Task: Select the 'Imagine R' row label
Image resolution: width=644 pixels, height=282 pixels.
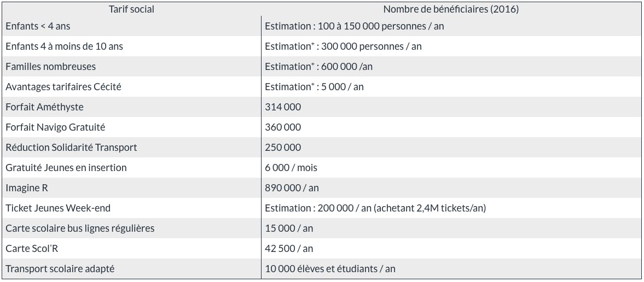Action: (27, 188)
